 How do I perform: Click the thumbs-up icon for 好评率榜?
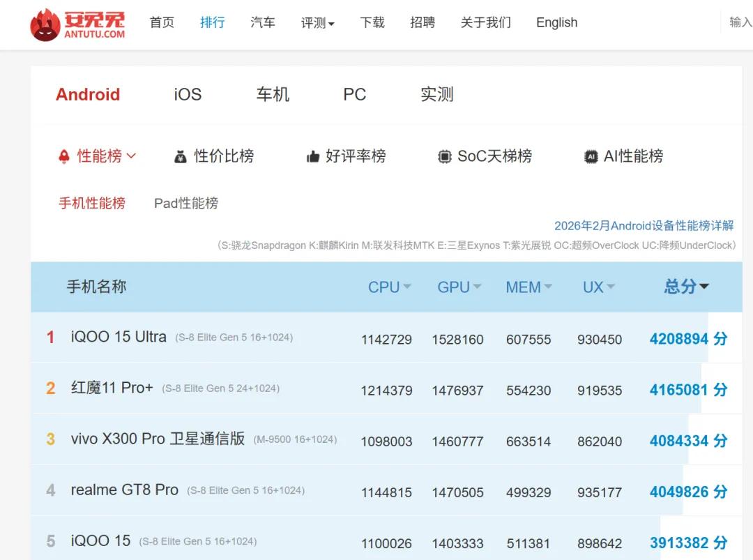(x=313, y=157)
